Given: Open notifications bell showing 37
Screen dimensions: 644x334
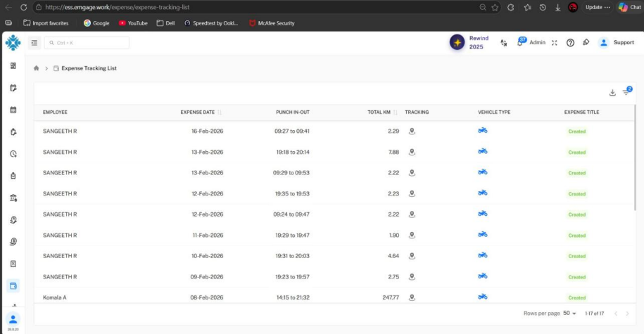Looking at the screenshot, I should (521, 42).
